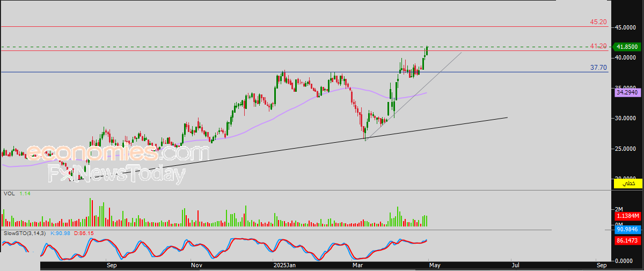Click the blue K:90.98 readout
This screenshot has height=271, width=644.
click(59, 233)
